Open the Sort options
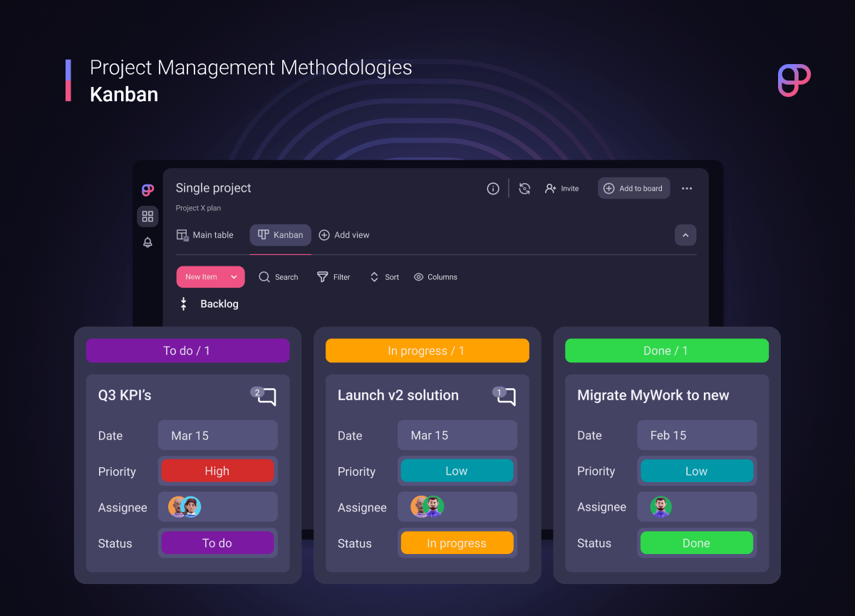The image size is (855, 616). pyautogui.click(x=384, y=277)
